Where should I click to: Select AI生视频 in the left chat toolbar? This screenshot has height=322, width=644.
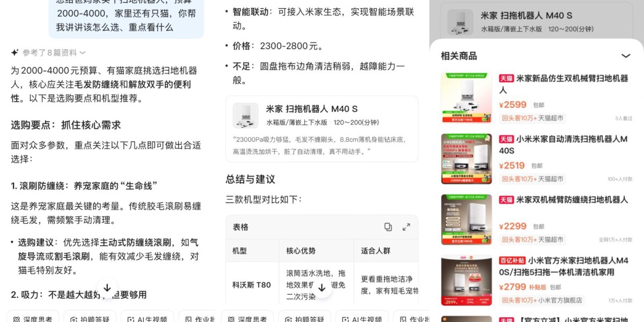[147, 319]
